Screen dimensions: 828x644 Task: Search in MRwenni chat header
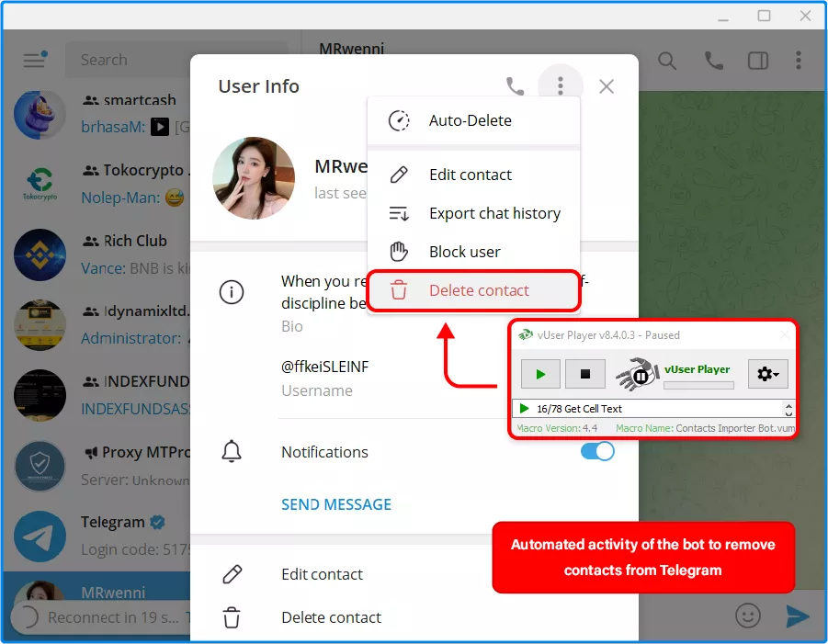click(x=667, y=61)
